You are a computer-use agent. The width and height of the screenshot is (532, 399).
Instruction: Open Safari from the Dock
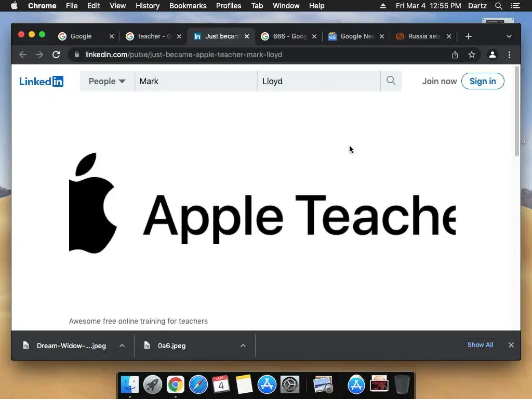pos(198,385)
